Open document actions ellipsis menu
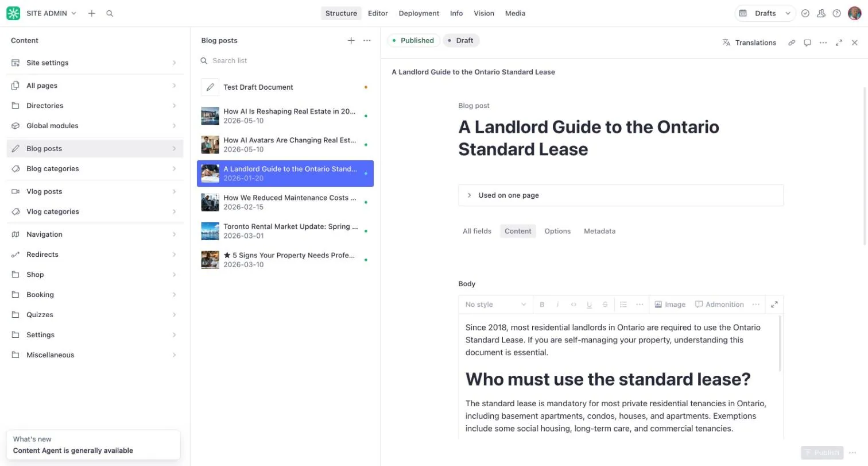The height and width of the screenshot is (466, 868). point(823,43)
